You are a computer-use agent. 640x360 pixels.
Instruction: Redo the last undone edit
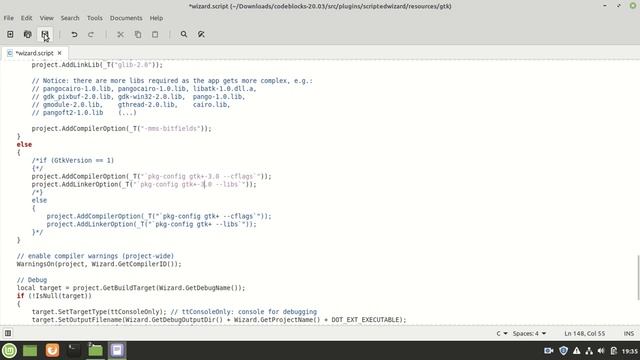[x=91, y=34]
